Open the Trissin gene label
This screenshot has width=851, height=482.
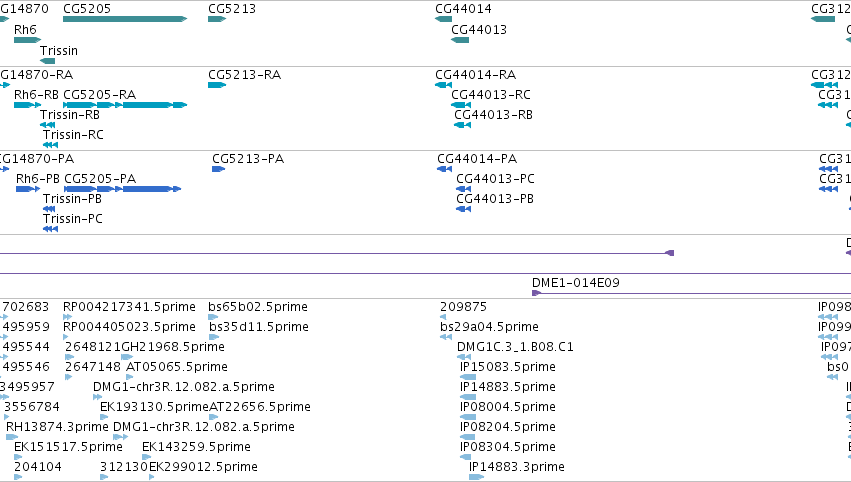[59, 50]
